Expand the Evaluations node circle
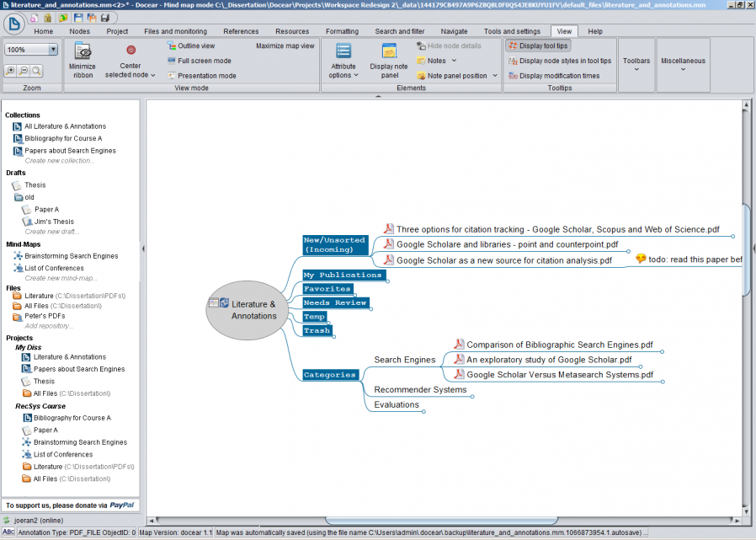The height and width of the screenshot is (540, 756). pyautogui.click(x=423, y=412)
